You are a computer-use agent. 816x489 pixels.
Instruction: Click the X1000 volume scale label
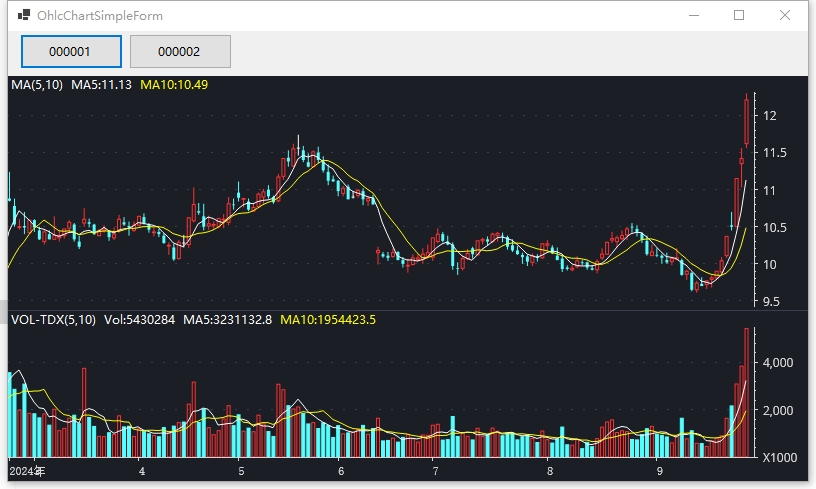click(780, 457)
